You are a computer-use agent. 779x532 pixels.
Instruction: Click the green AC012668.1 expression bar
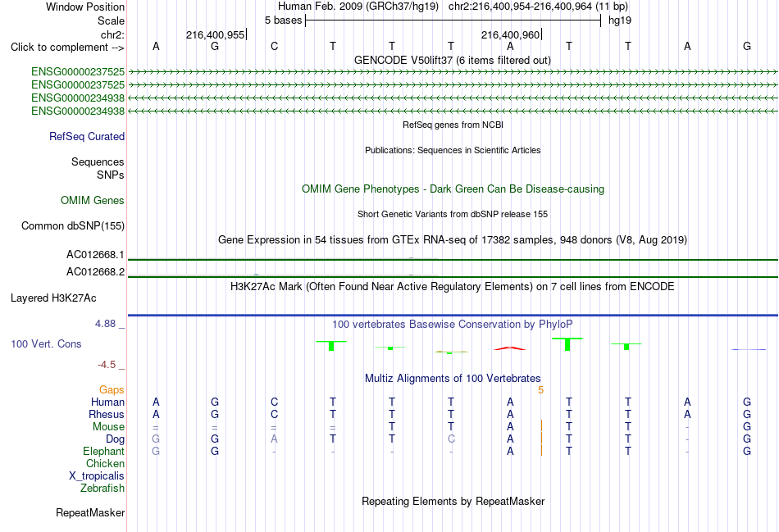coord(453,259)
